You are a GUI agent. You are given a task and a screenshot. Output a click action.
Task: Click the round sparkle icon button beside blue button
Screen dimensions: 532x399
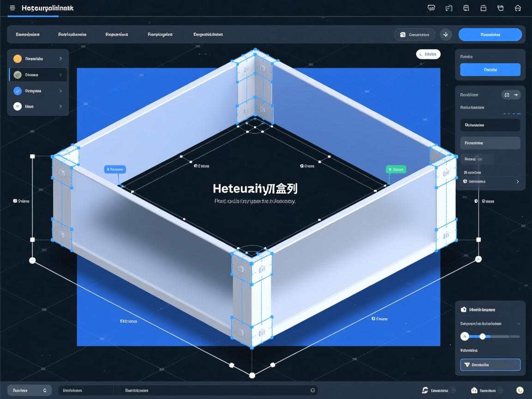tap(446, 35)
